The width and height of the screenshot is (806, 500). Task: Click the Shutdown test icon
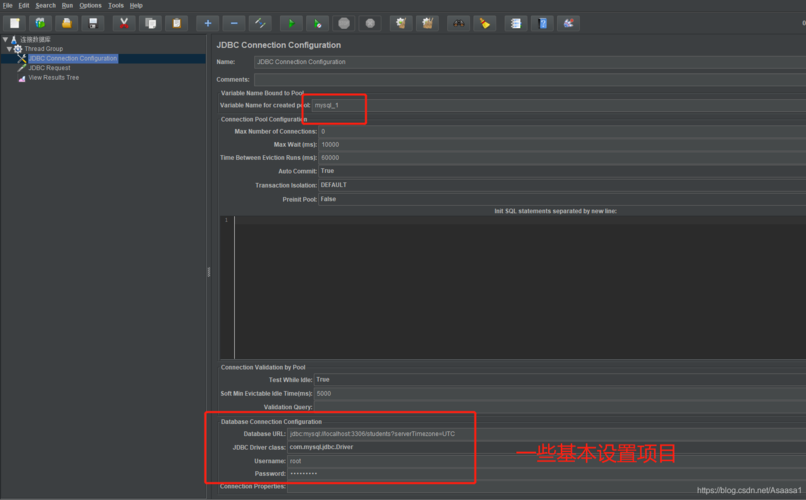coord(370,23)
